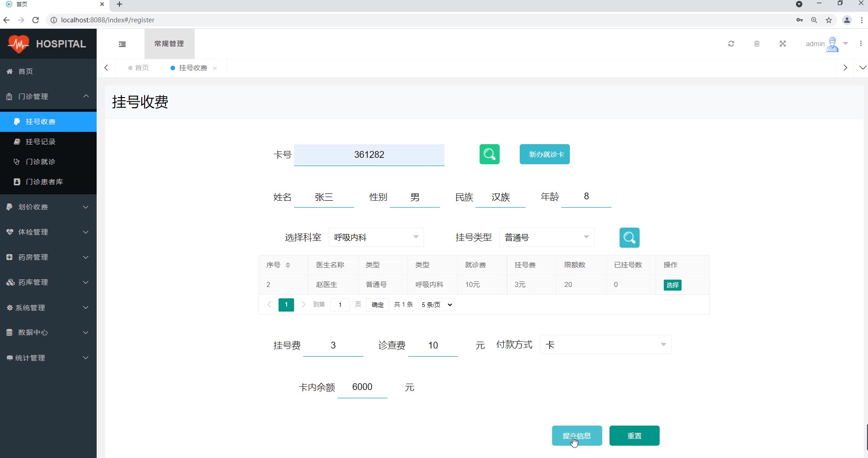Switch to the 首页 tab
The image size is (868, 458).
[139, 68]
